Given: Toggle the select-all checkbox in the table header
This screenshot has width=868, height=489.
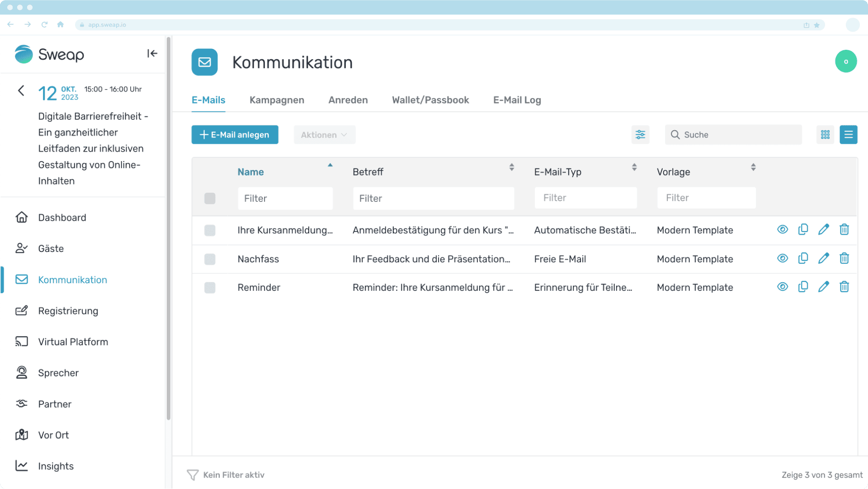Looking at the screenshot, I should click(x=210, y=199).
